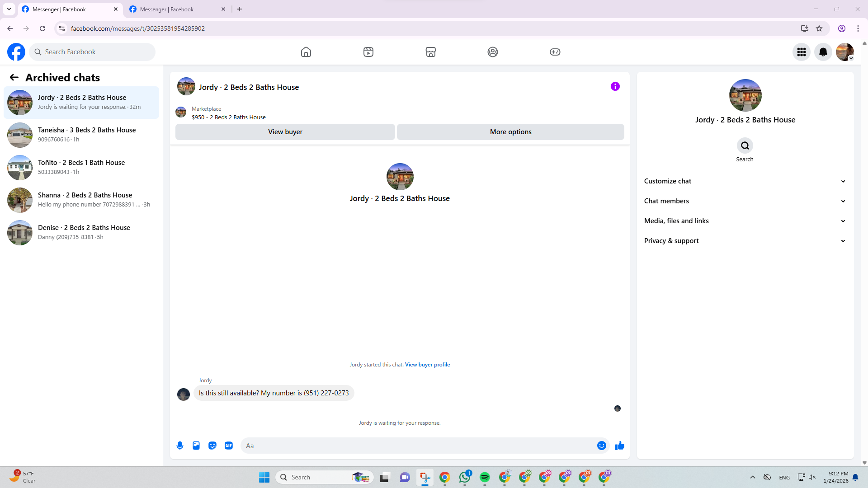
Task: Open the sticker picker icon
Action: [212, 446]
